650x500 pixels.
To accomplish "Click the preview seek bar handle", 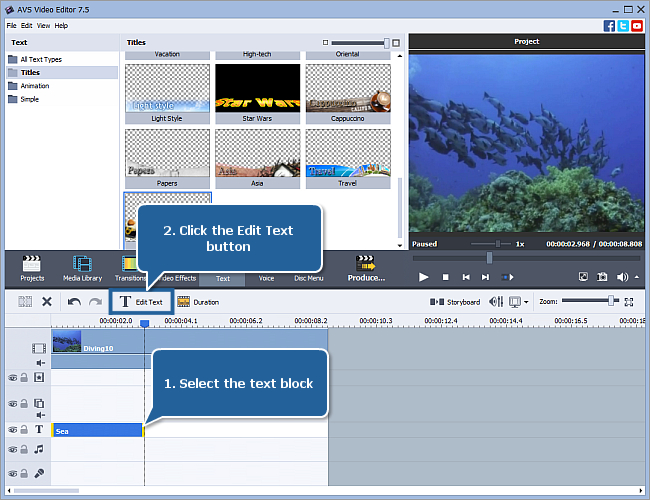I will [489, 258].
